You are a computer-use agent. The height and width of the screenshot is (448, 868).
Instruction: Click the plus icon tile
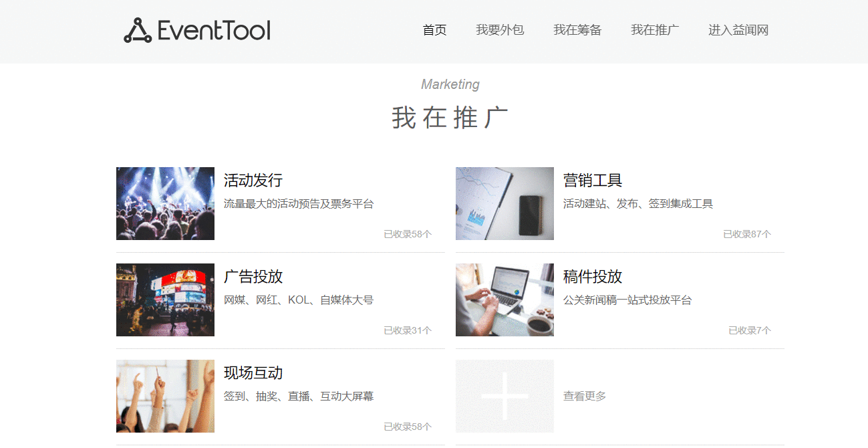[504, 396]
